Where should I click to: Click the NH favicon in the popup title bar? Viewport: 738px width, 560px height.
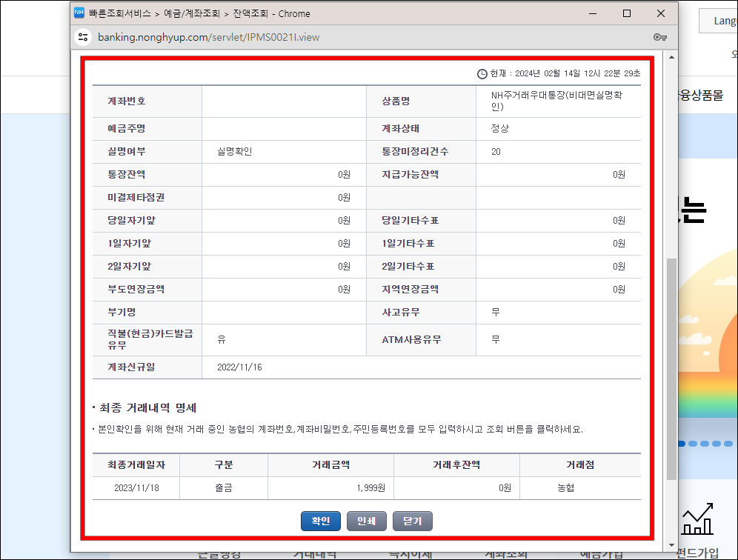click(79, 13)
